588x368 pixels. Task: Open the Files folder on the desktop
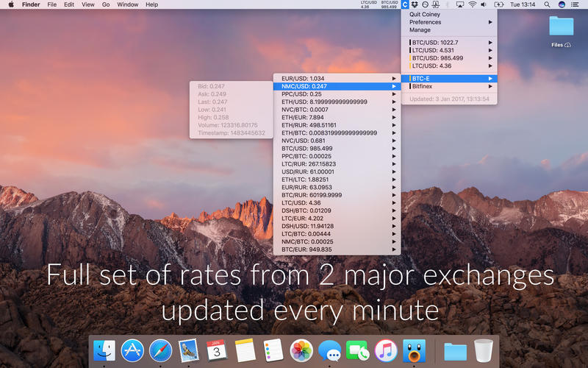[561, 32]
